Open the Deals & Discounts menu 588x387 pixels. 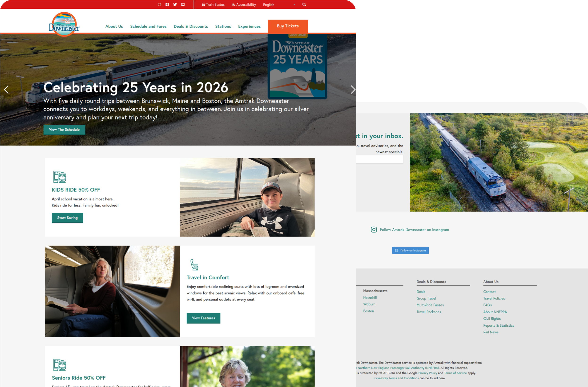(x=191, y=26)
